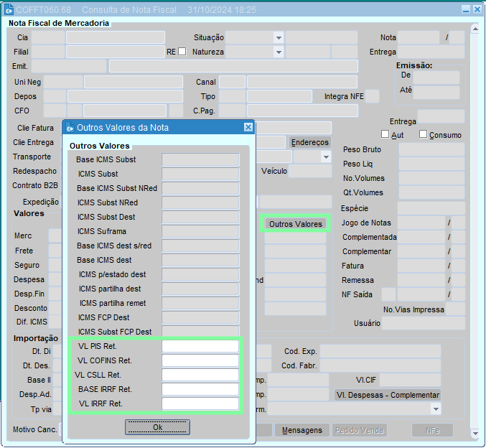The width and height of the screenshot is (486, 448).
Task: Click the scrollbar up arrow at right edge
Action: point(475,29)
